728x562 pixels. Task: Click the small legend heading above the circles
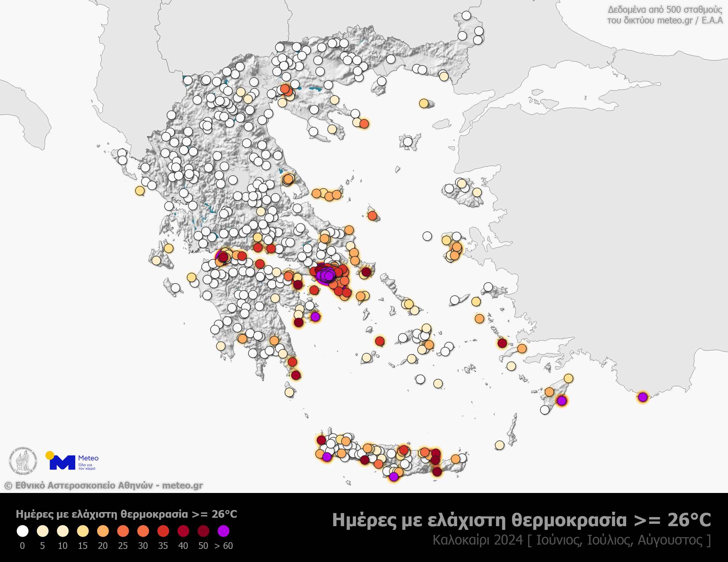pyautogui.click(x=126, y=514)
